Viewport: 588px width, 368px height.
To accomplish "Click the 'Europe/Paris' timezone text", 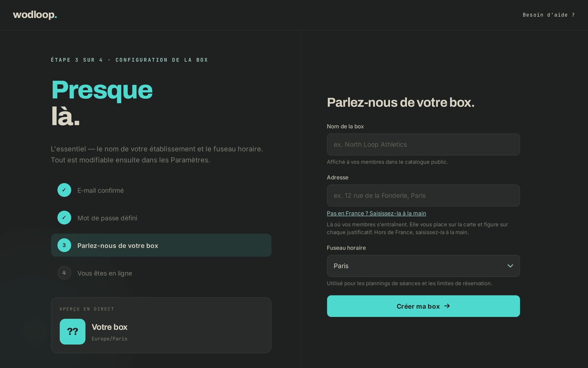I will tap(110, 339).
